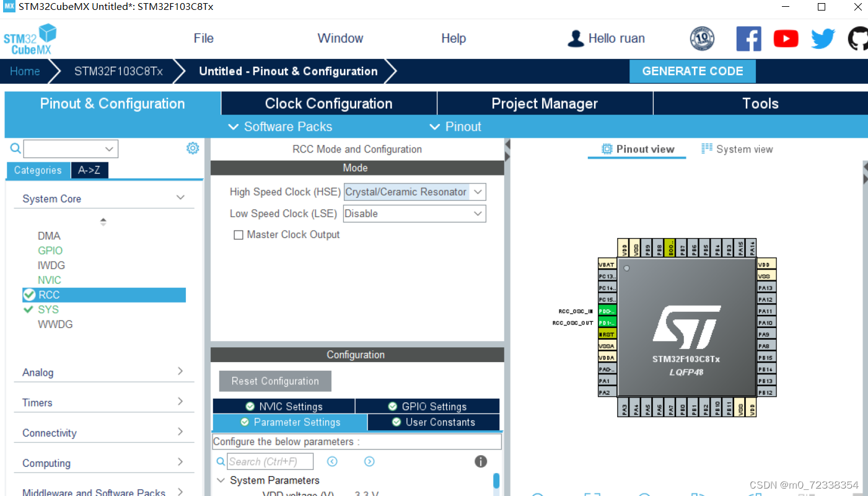The width and height of the screenshot is (868, 496).
Task: Open the Software Packs dropdown menu
Action: [x=280, y=126]
